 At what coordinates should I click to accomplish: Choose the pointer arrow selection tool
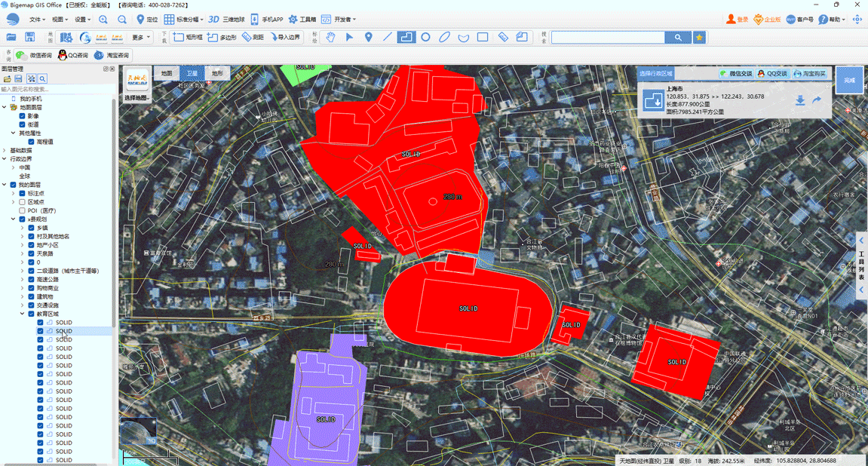point(349,37)
